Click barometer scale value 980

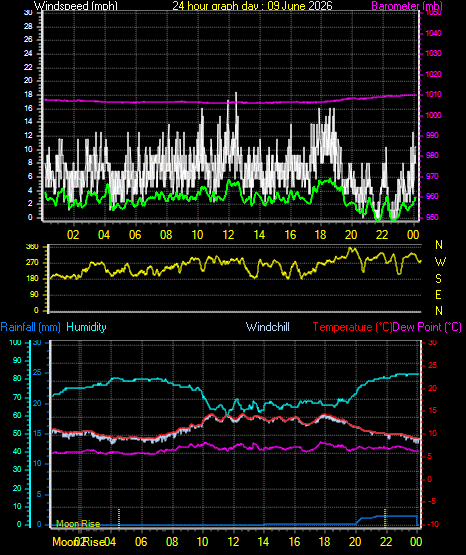click(x=432, y=155)
